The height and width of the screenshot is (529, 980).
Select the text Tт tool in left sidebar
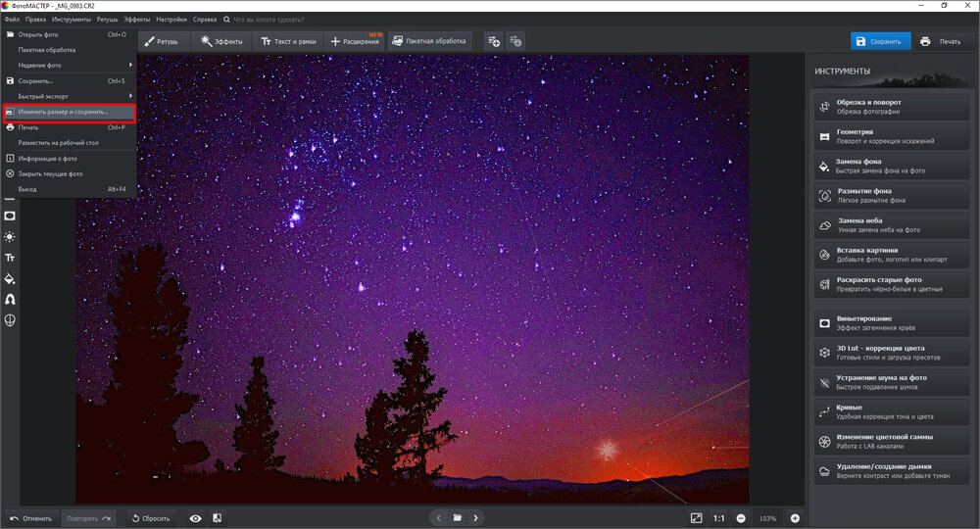[x=10, y=258]
